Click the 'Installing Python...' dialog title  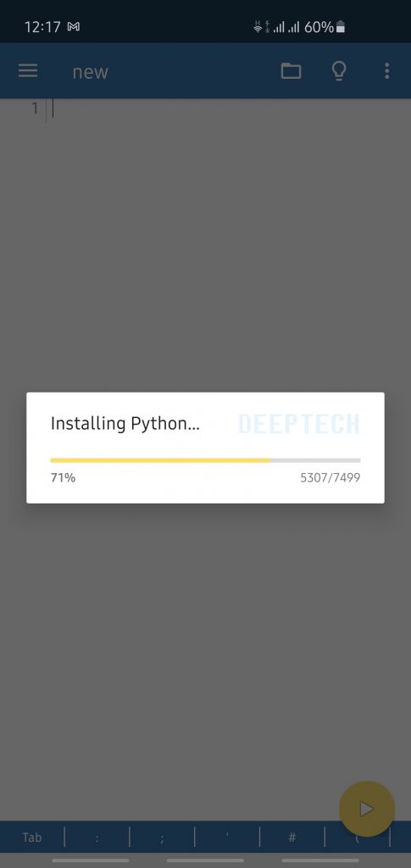point(125,424)
